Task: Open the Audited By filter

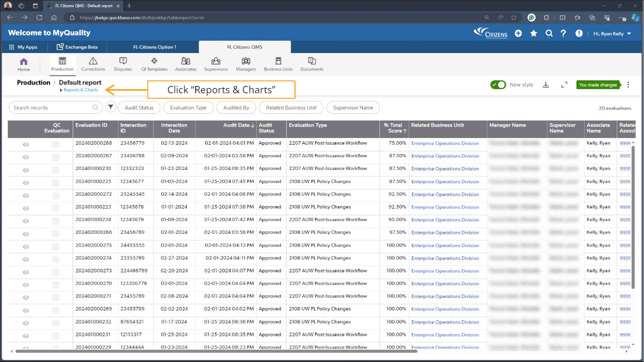Action: (236, 108)
